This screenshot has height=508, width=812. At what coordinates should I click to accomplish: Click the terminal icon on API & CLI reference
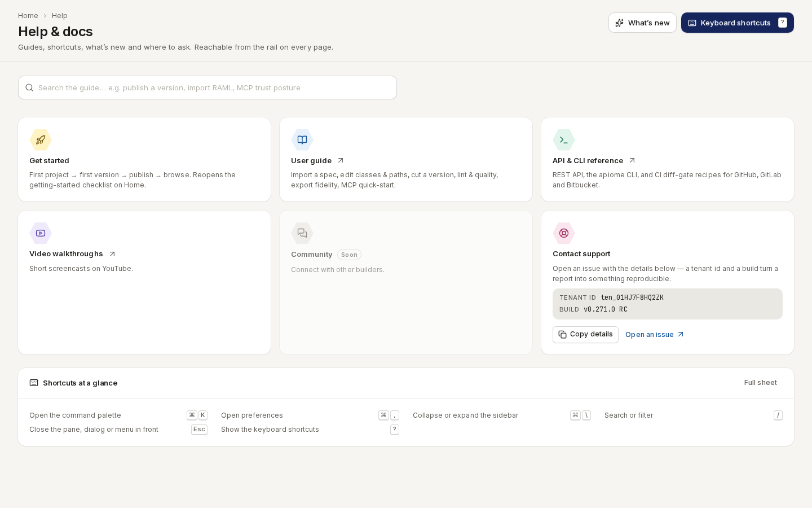[x=564, y=140]
